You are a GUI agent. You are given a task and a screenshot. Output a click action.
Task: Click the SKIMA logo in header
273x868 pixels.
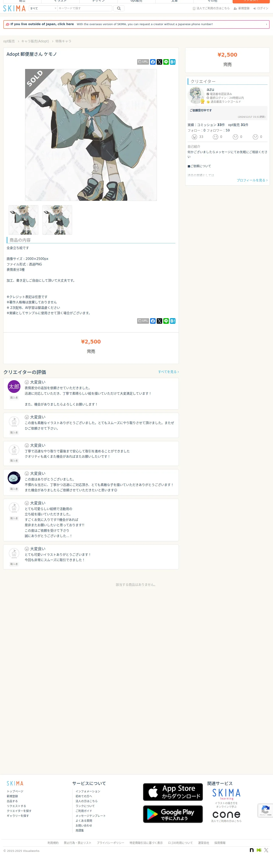coord(14,9)
